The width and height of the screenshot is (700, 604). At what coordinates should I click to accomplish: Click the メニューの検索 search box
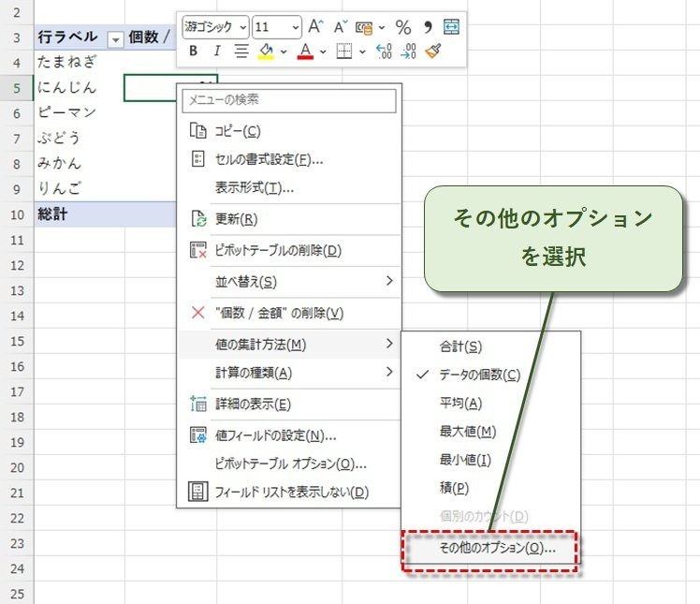289,100
